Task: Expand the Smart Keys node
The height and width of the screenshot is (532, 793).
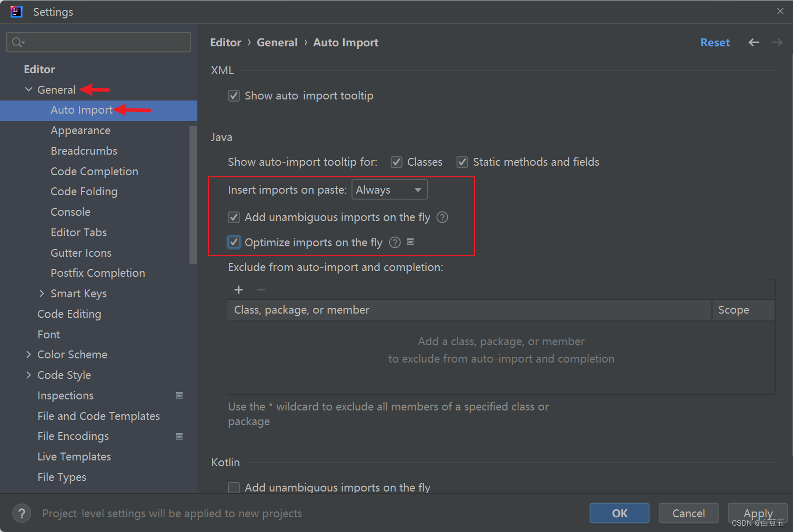Action: [42, 294]
